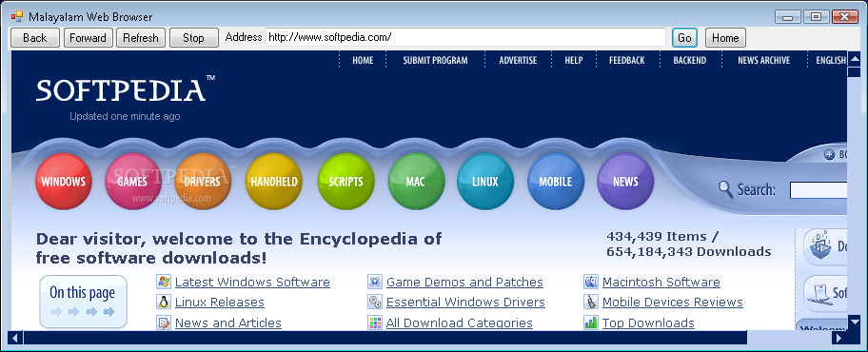
Task: Click the purple NEWS category ball
Action: (625, 181)
